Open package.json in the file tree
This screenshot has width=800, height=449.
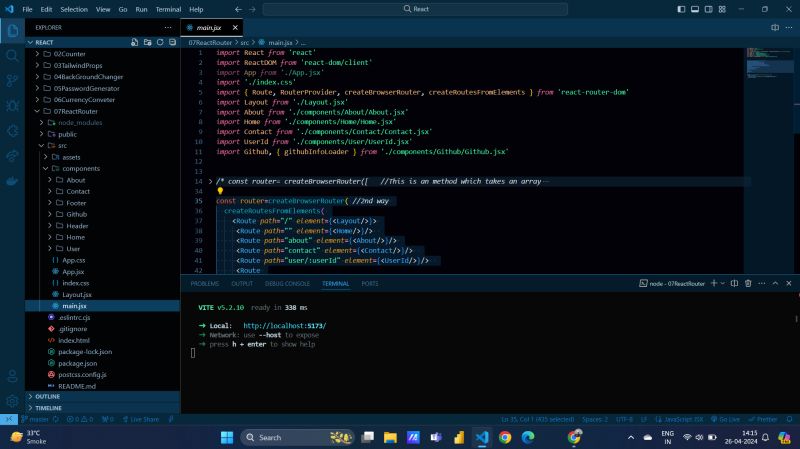coord(78,363)
